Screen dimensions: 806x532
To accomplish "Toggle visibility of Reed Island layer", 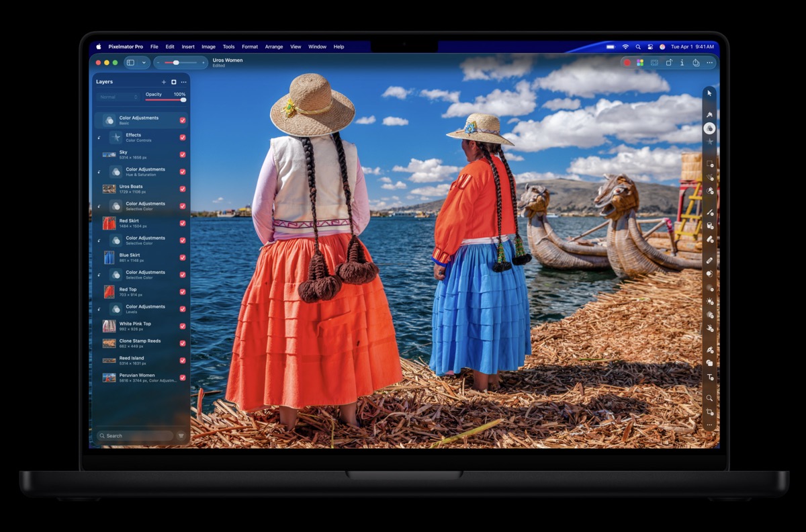I will [x=183, y=361].
